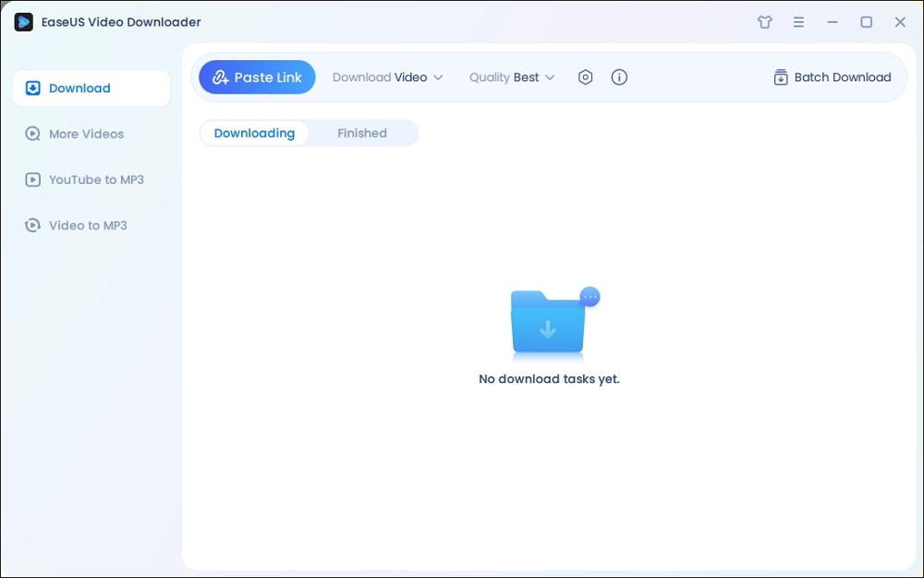924x578 pixels.
Task: Click the Batch Download button label
Action: click(843, 78)
